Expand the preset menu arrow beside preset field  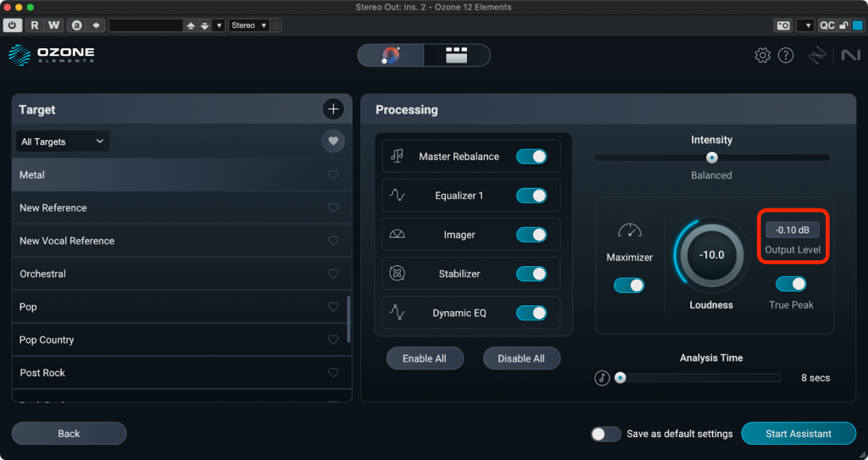click(220, 25)
